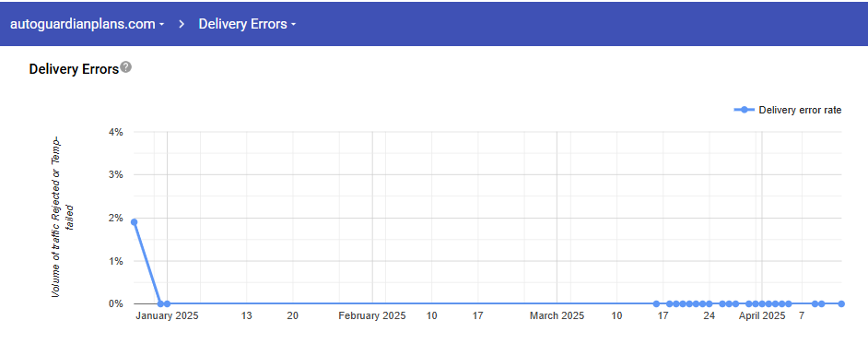The image size is (868, 356).
Task: Open the Delivery Errors dashboard dropdown
Action: click(247, 24)
